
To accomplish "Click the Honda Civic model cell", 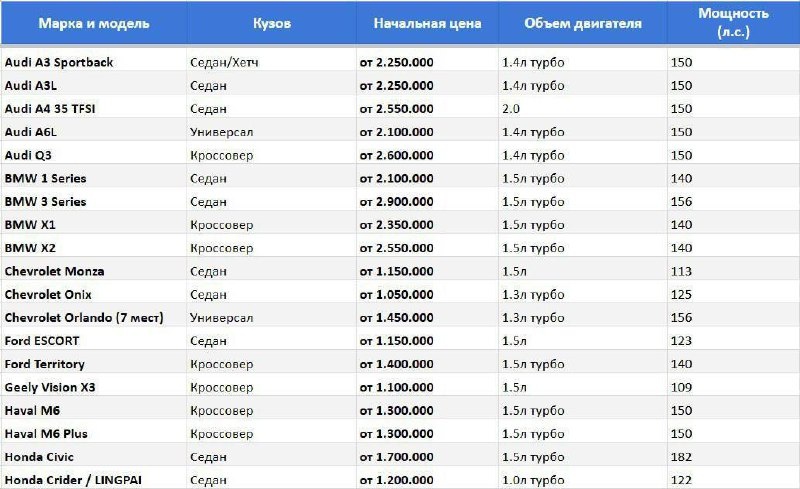I will pyautogui.click(x=94, y=457).
